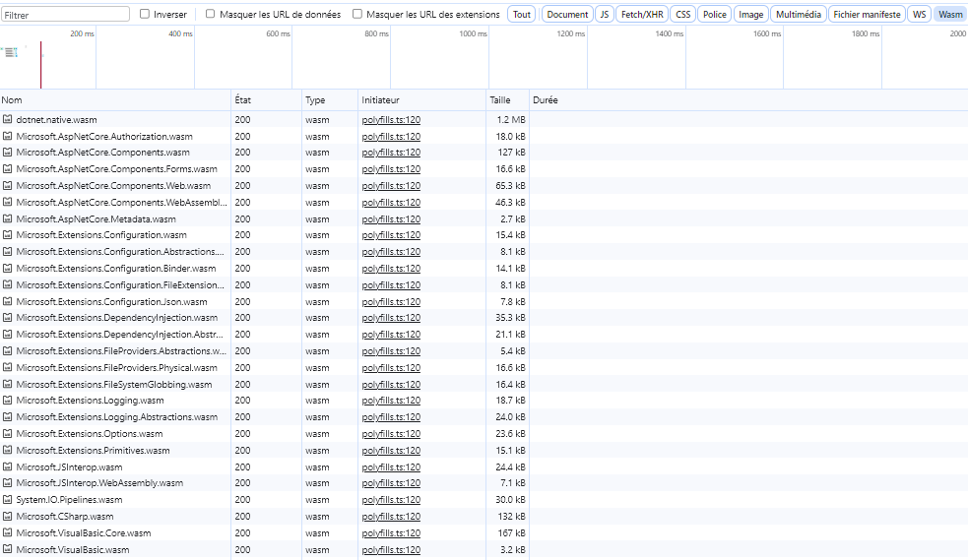Click the Filtrer input field
This screenshot has height=560, width=968.
click(65, 14)
